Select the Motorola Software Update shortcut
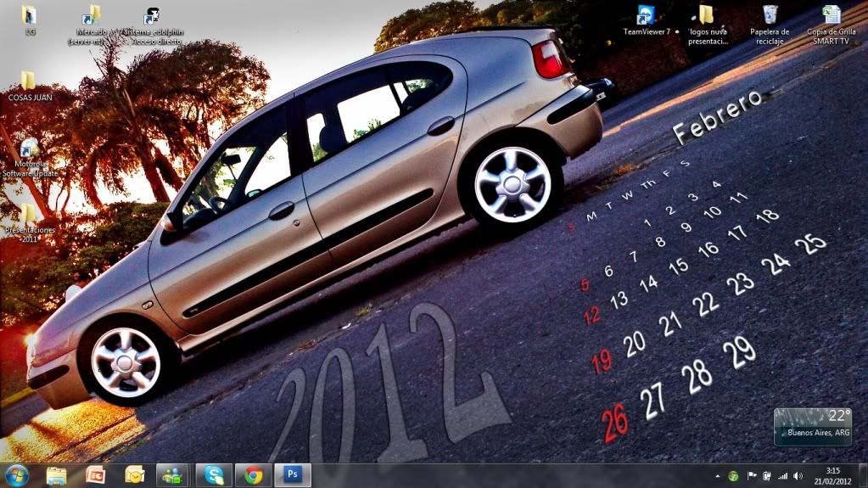Screen dimensions: 868x488 click(x=29, y=149)
